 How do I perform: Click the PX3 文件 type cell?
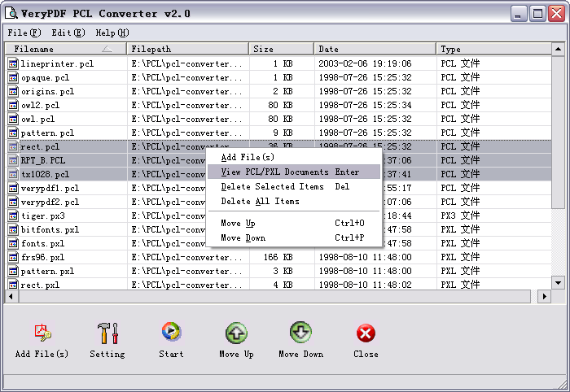pos(460,216)
